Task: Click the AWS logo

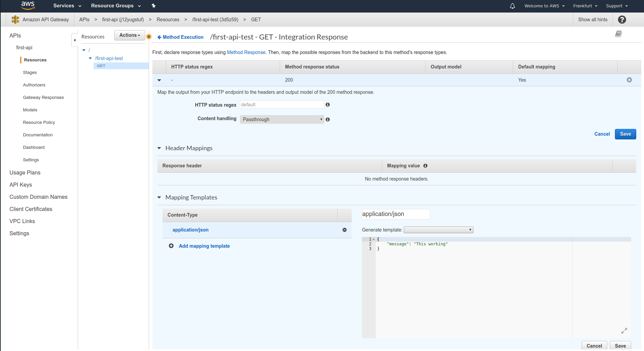Action: 28,5
